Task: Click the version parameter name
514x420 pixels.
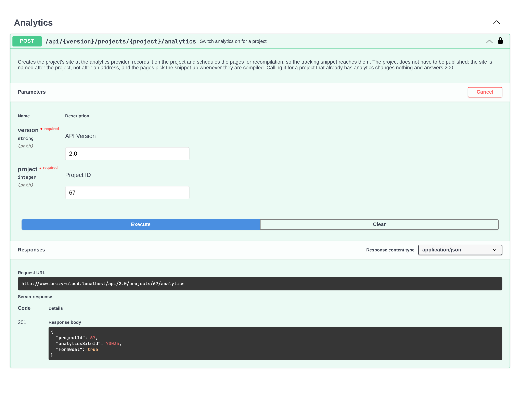Action: [x=28, y=130]
